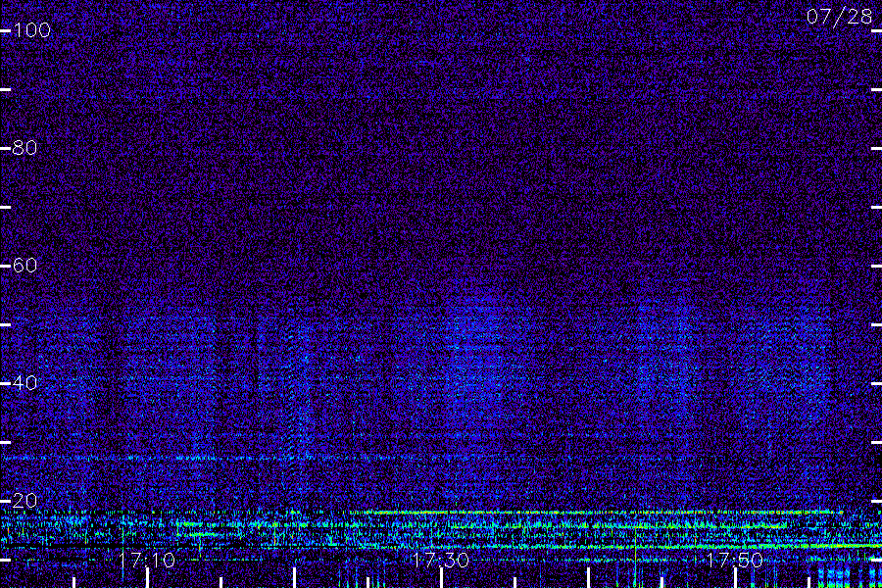Screen dimensions: 882x588
Task: Click the 17:50 time axis label
Action: (735, 560)
